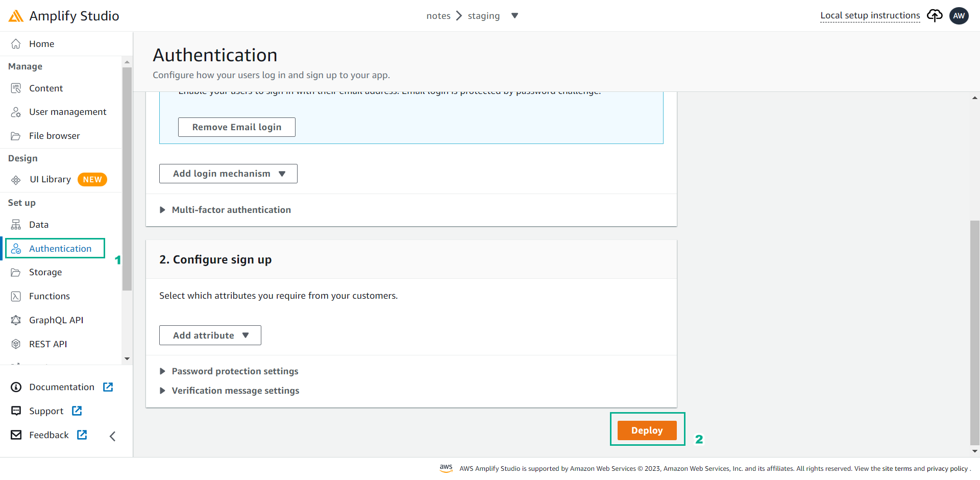
Task: Open Feedback link
Action: click(49, 435)
